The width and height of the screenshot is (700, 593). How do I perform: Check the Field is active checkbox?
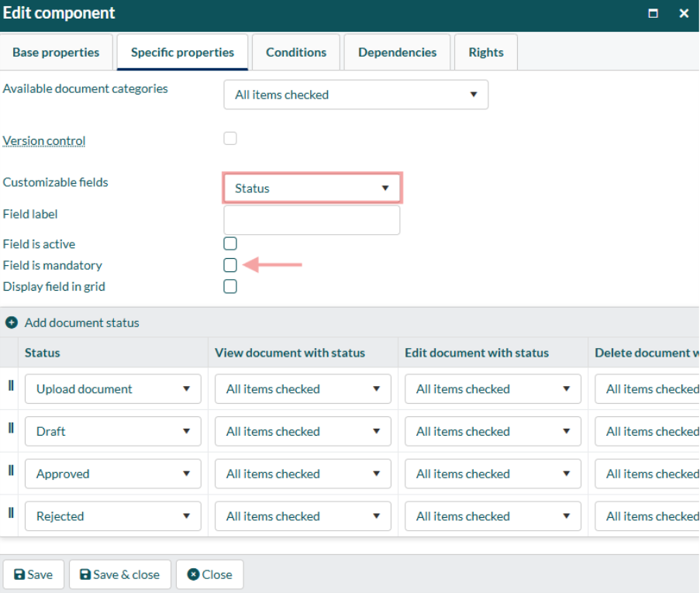[x=230, y=244]
